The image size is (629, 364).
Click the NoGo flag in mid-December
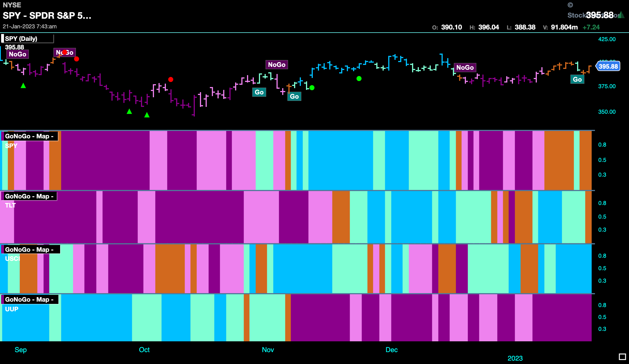coord(465,67)
